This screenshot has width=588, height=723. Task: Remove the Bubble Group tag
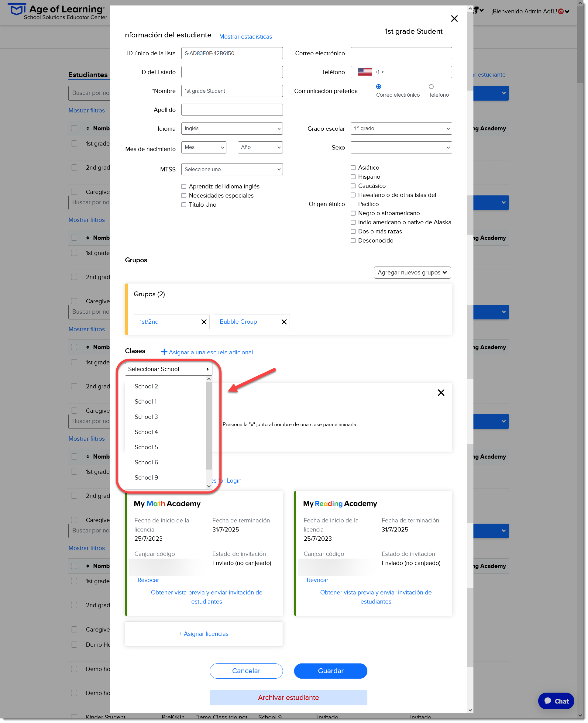(284, 322)
